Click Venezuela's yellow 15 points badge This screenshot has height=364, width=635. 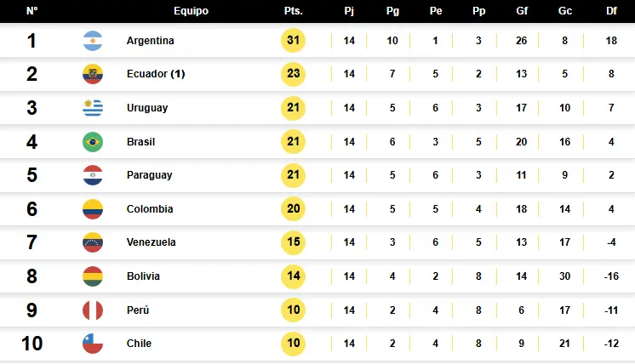tap(293, 242)
